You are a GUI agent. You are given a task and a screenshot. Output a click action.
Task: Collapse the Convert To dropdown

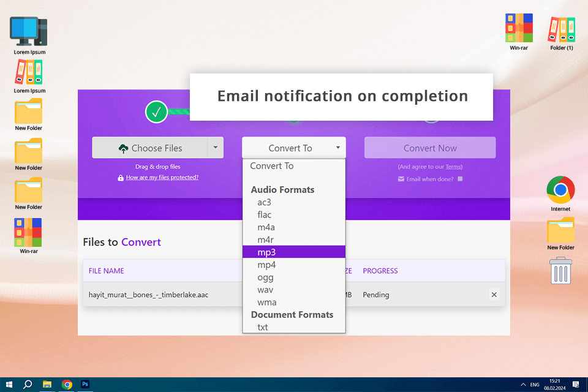coord(293,148)
